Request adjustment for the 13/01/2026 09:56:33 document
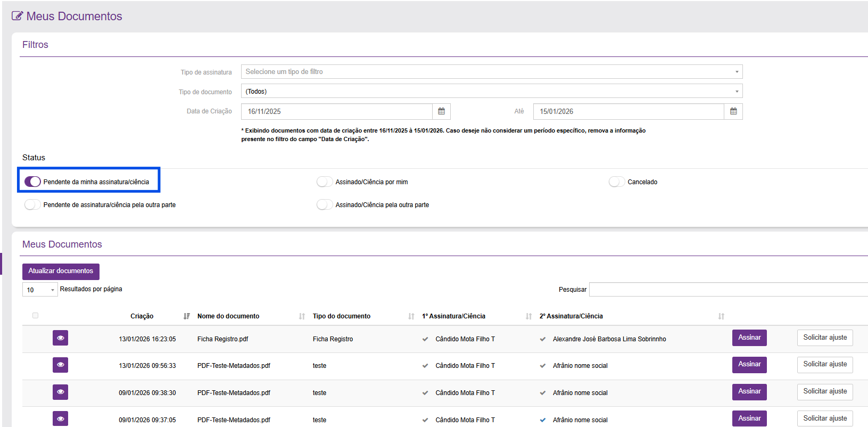 824,364
